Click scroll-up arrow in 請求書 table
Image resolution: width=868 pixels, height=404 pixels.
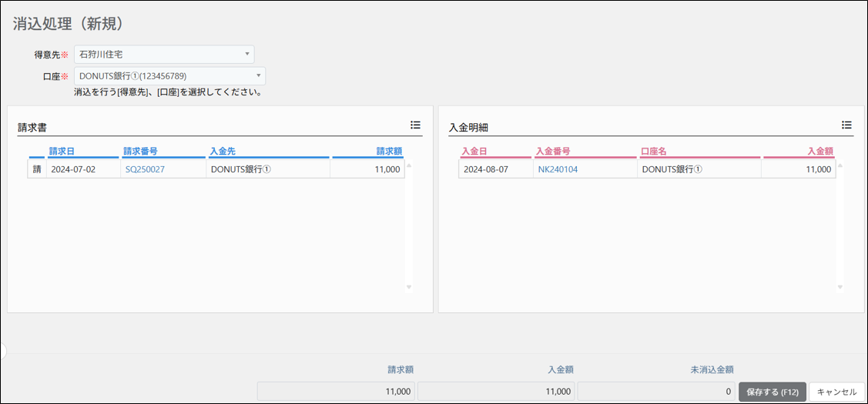point(409,165)
